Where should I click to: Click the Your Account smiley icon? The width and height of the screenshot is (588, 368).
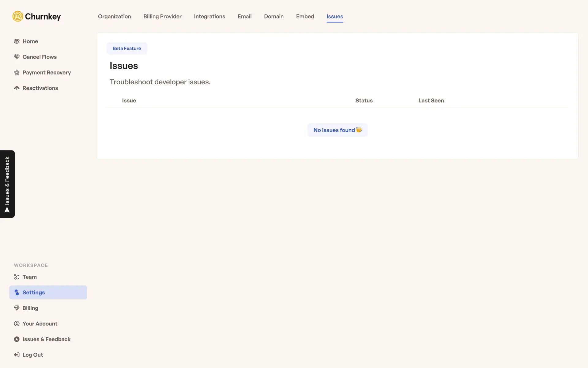pos(17,324)
